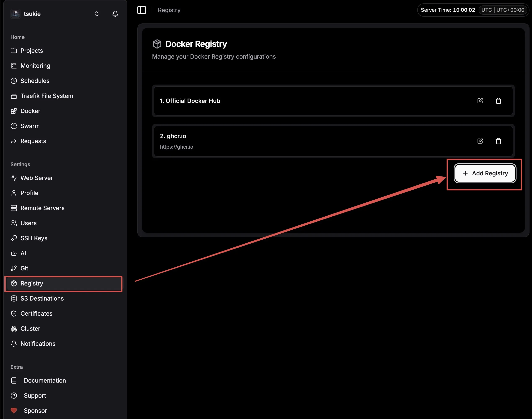Delete the Official Docker Hub registry
Image resolution: width=532 pixels, height=419 pixels.
point(498,101)
